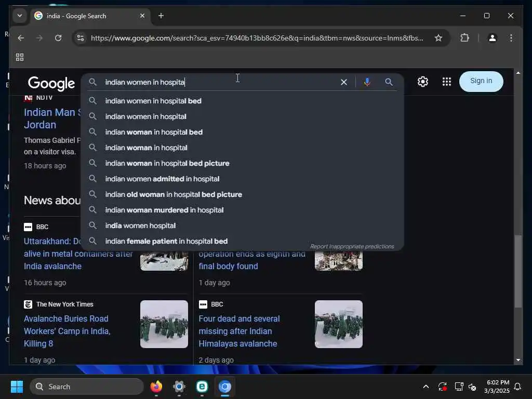Pick "indian old woman in hospital bed picture"
Screen dimensions: 532x399
242,194
